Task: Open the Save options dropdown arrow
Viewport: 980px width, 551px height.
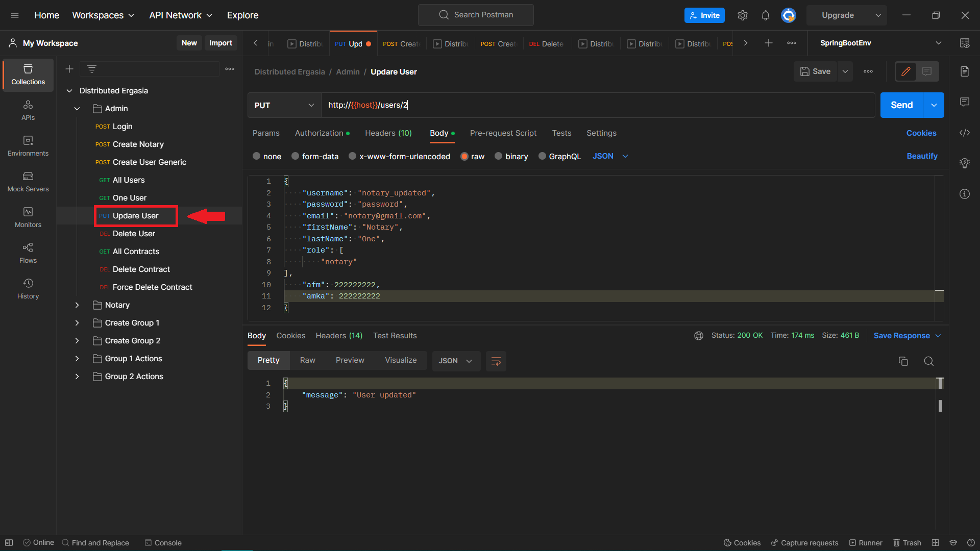Action: tap(845, 71)
